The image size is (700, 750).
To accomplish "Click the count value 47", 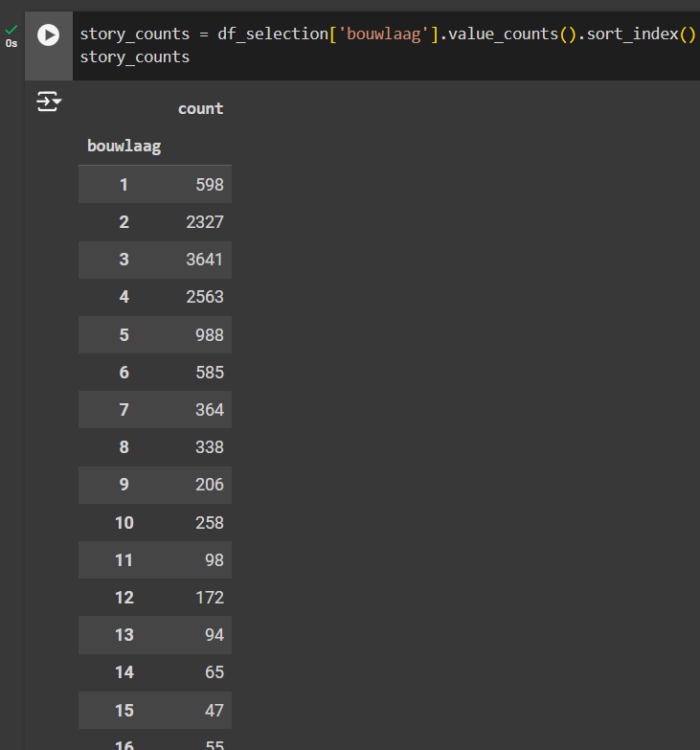I will tap(213, 711).
